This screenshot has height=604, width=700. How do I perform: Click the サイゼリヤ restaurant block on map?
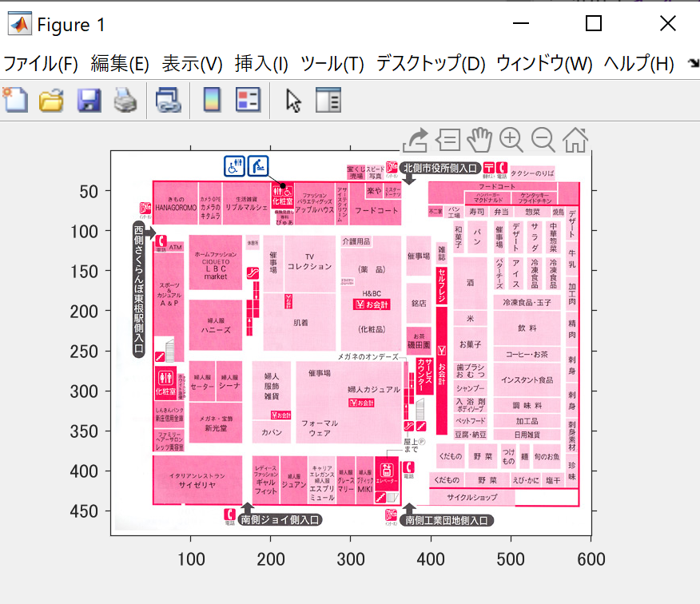click(197, 480)
